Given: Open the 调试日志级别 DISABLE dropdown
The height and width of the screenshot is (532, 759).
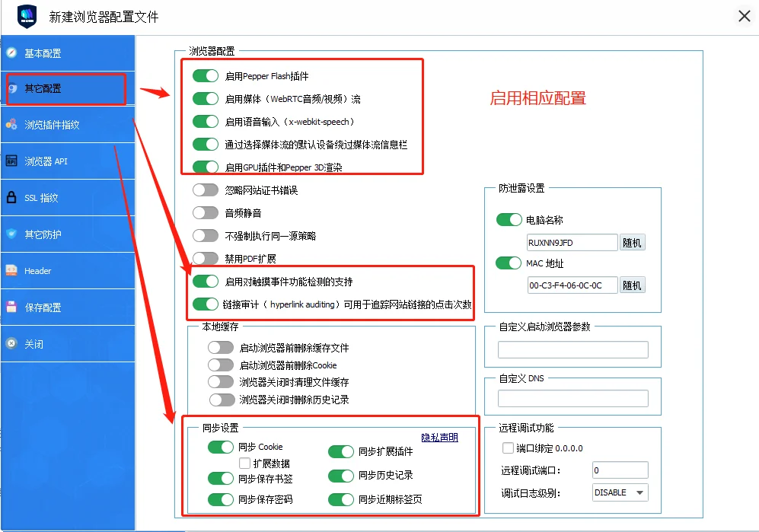Looking at the screenshot, I should pos(620,492).
